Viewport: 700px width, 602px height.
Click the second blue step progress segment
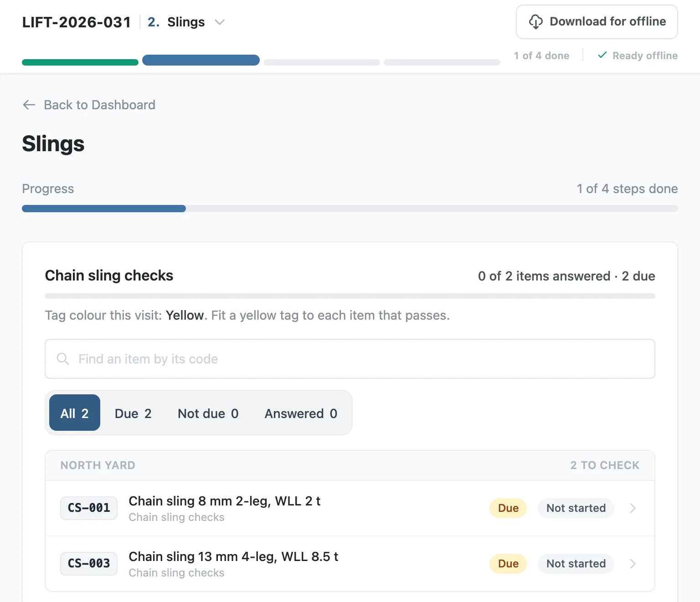coord(201,60)
